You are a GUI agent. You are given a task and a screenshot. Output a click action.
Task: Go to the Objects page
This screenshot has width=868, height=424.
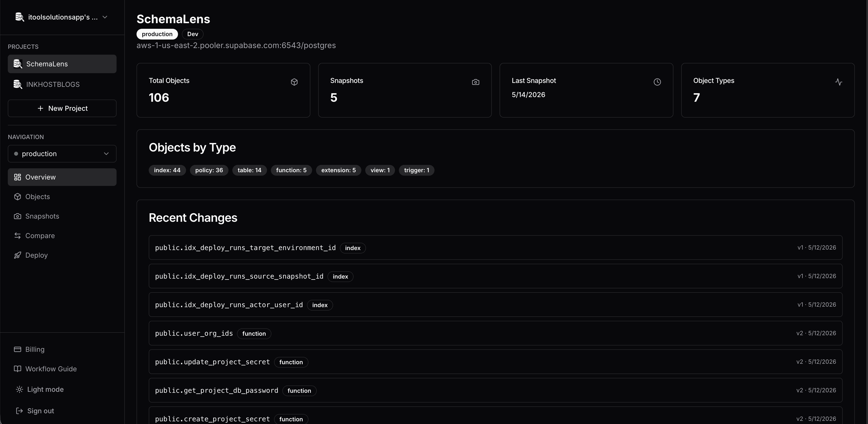(62, 196)
